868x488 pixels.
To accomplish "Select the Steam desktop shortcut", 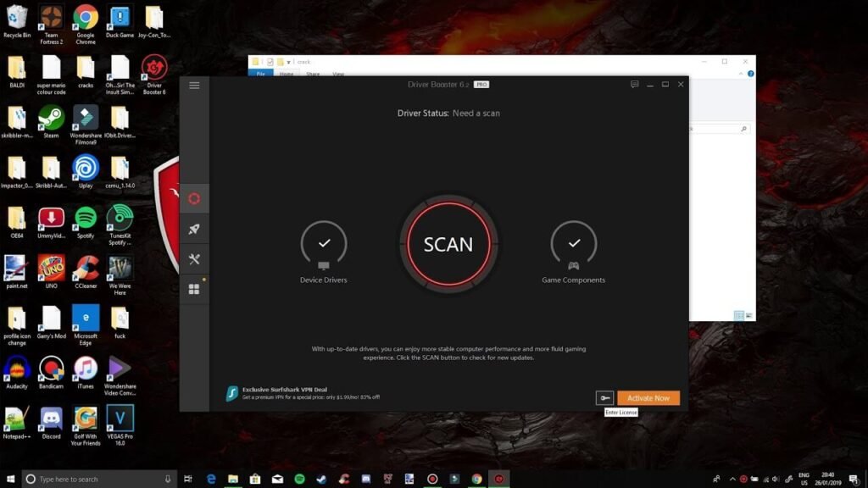I will click(x=51, y=122).
